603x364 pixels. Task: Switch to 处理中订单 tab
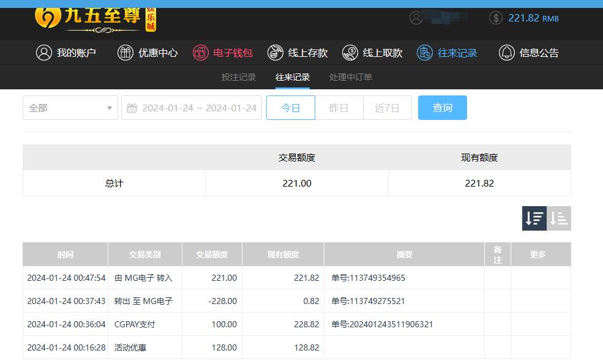[351, 77]
